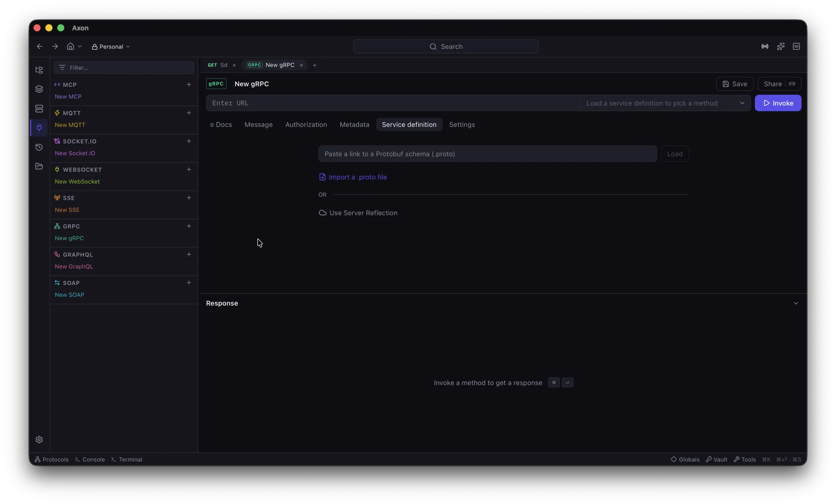This screenshot has height=504, width=836.
Task: Open the Docs tab
Action: tap(221, 125)
